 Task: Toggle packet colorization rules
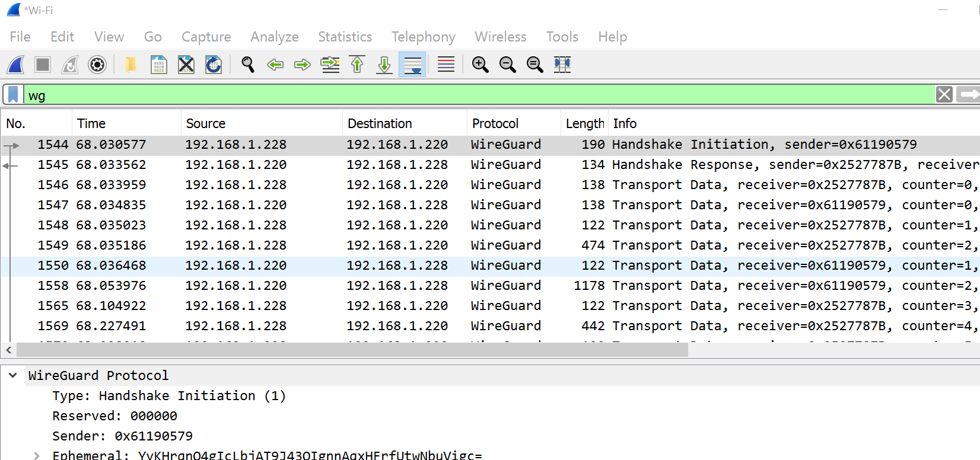pos(446,65)
